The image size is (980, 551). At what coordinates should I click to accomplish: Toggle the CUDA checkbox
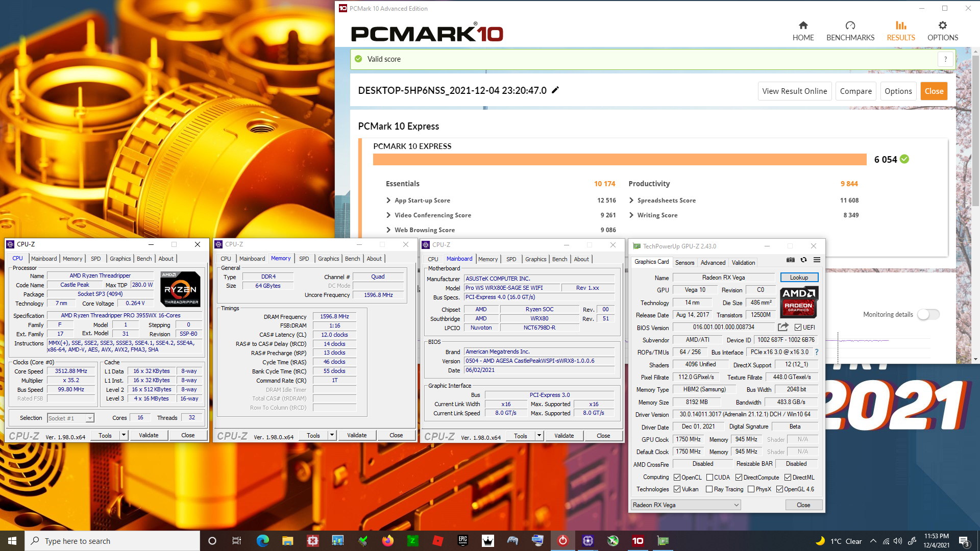(709, 478)
